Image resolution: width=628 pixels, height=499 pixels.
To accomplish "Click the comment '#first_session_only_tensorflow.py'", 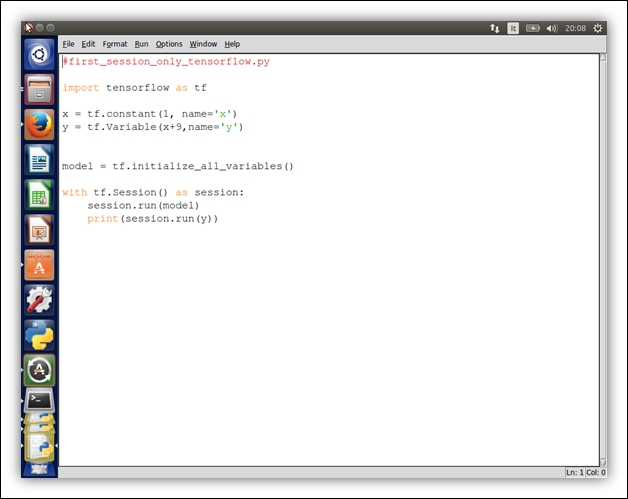I will [x=166, y=62].
